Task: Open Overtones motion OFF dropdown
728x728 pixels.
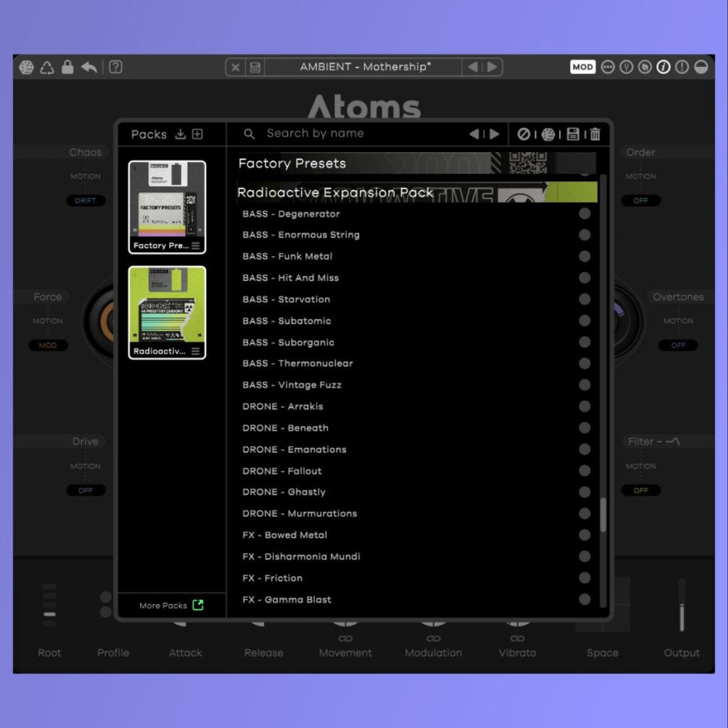Action: 678,346
